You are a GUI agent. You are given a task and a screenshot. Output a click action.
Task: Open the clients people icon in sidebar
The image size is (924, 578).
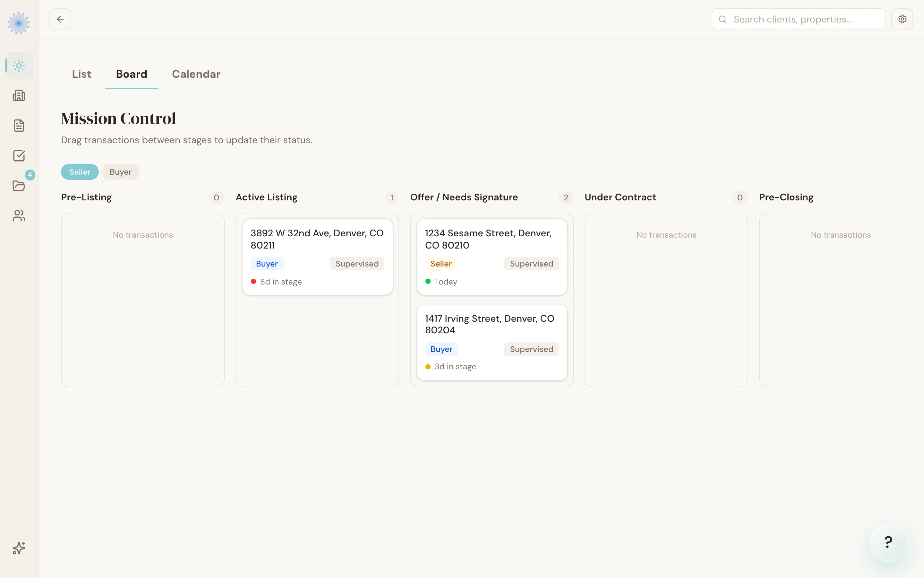point(19,215)
